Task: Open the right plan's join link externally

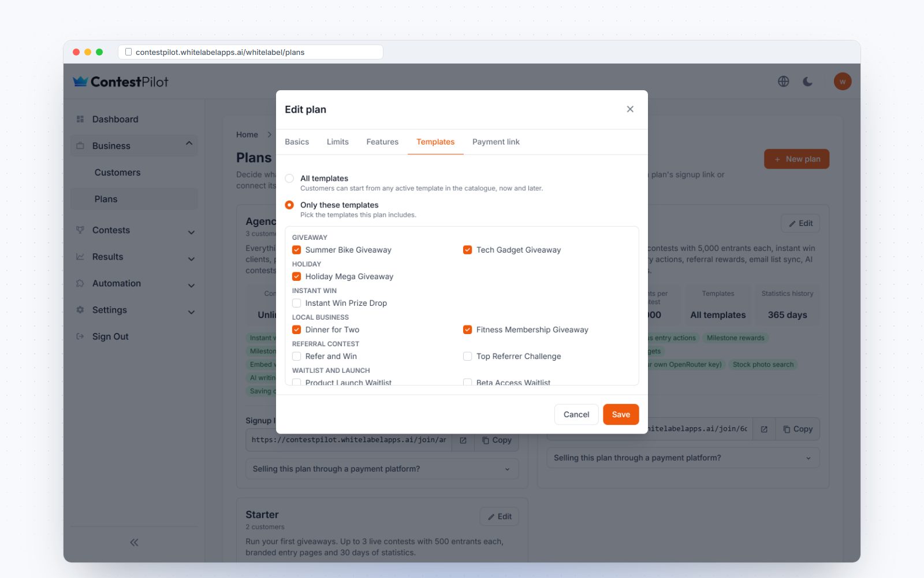Action: 764,429
